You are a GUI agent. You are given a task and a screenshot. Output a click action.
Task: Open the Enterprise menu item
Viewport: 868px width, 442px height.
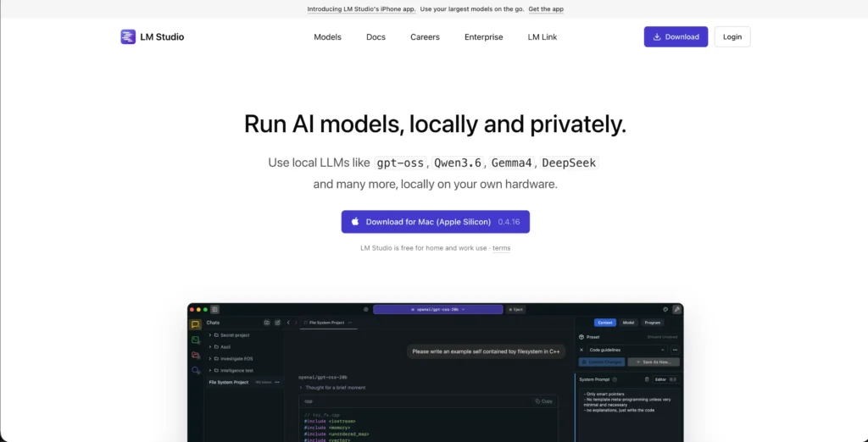(x=484, y=37)
